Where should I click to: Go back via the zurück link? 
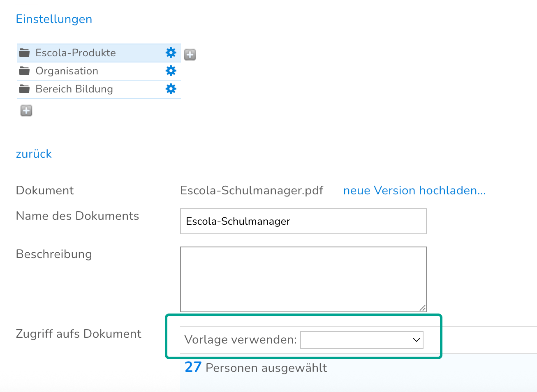(34, 154)
